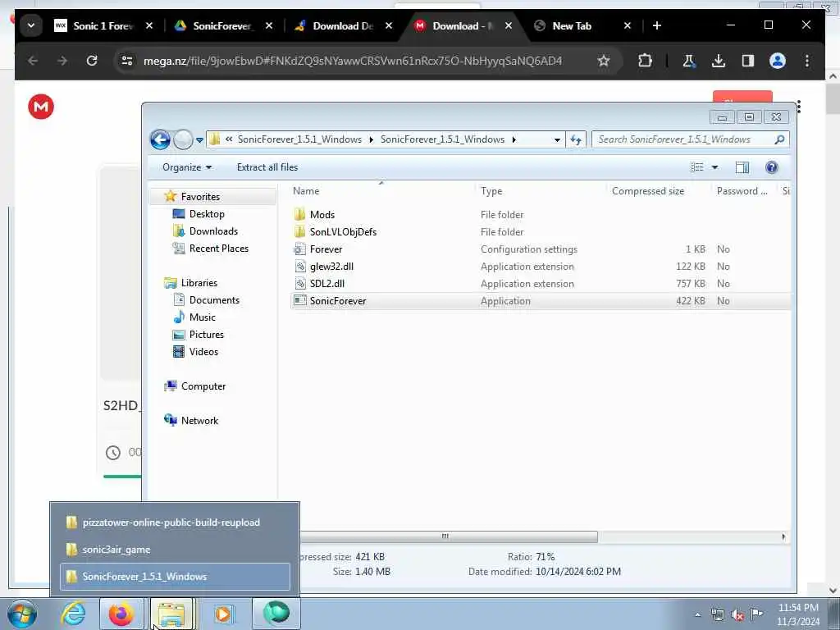Sort by the Type column header
Screen dimensions: 840x630
coord(491,190)
